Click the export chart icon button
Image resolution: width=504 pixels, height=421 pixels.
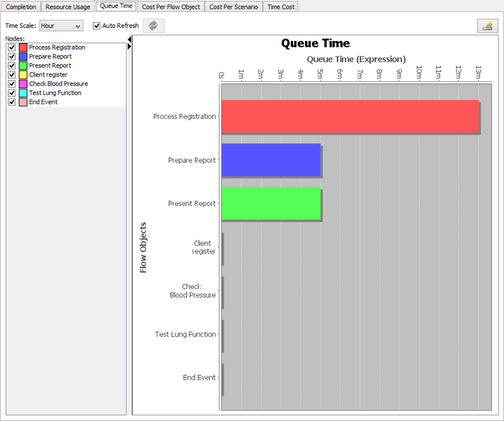(488, 26)
